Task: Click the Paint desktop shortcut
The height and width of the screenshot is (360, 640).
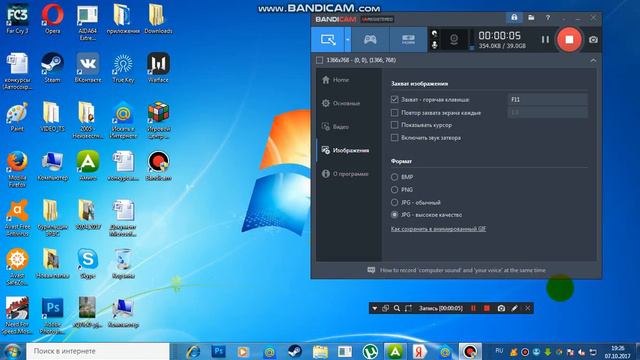Action: (x=17, y=117)
